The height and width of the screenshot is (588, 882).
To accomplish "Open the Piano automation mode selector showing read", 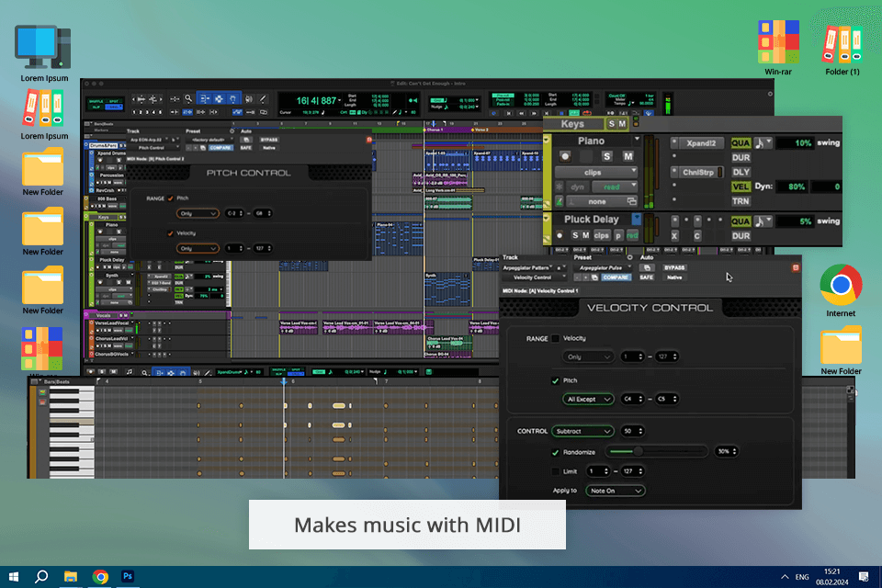I will [615, 187].
